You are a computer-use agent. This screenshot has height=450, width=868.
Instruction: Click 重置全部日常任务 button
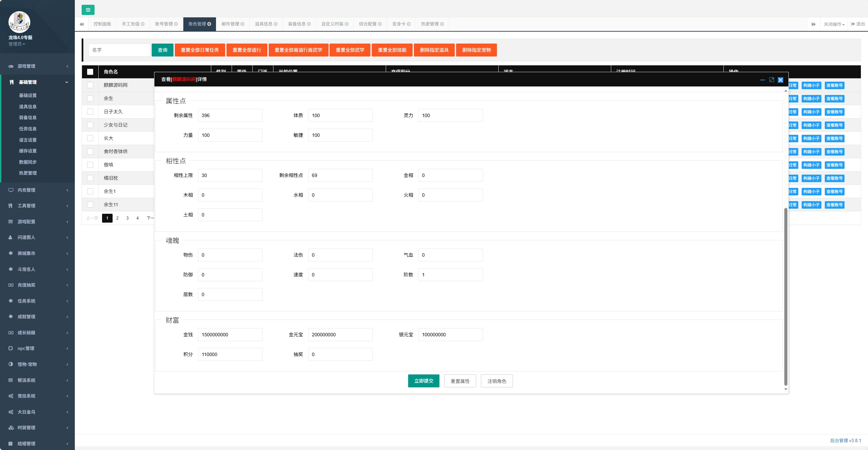200,50
